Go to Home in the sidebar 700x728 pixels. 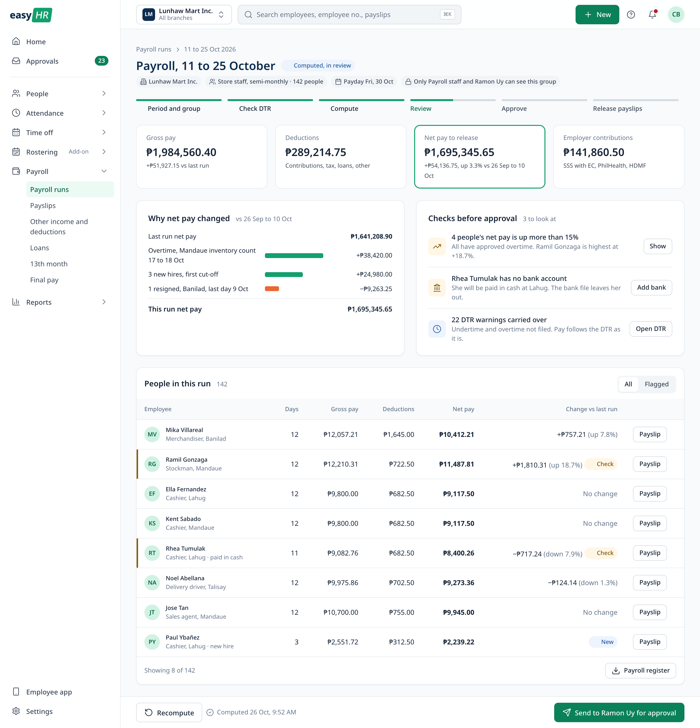60,42
